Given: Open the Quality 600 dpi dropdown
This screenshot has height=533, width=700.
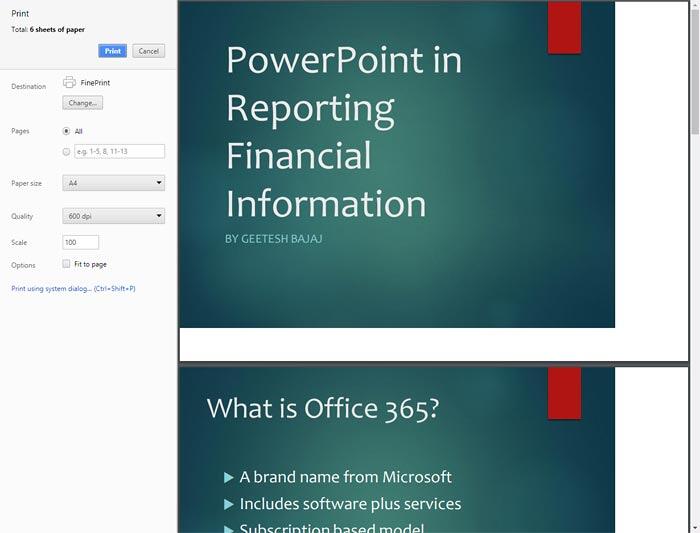Looking at the screenshot, I should (113, 216).
